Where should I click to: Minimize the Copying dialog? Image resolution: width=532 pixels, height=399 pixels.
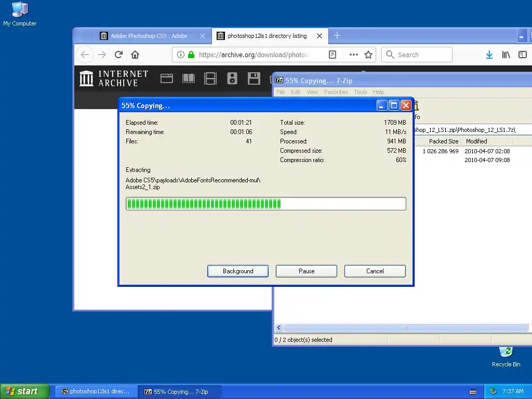coord(382,105)
